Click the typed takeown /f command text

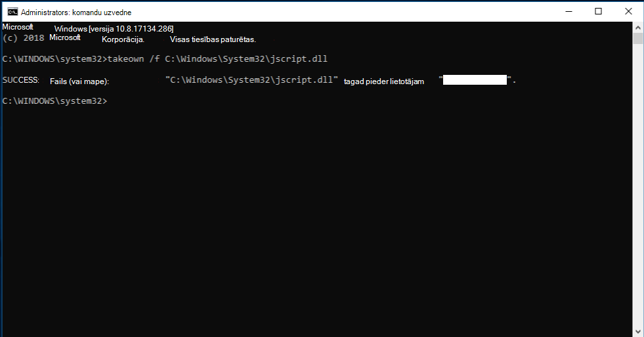(217, 58)
